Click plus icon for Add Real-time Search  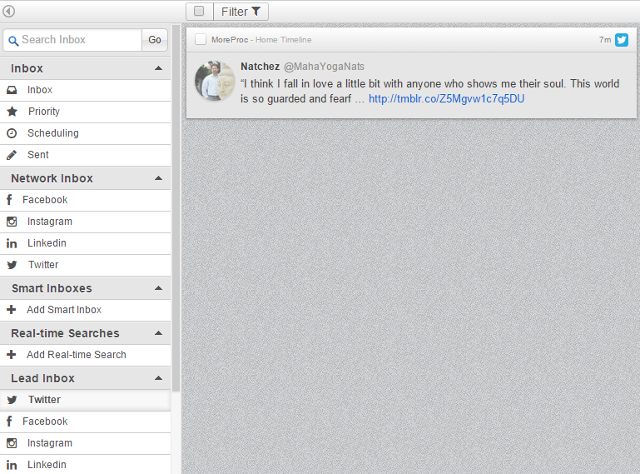point(11,354)
